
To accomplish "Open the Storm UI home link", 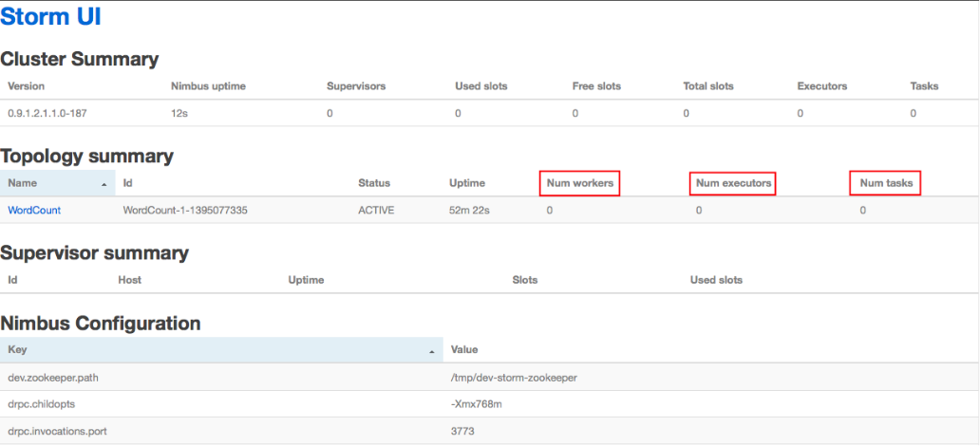I will point(51,17).
